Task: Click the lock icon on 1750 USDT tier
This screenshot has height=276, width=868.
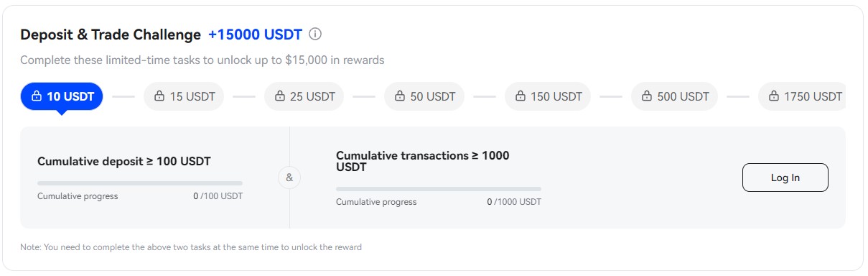Action: point(774,96)
